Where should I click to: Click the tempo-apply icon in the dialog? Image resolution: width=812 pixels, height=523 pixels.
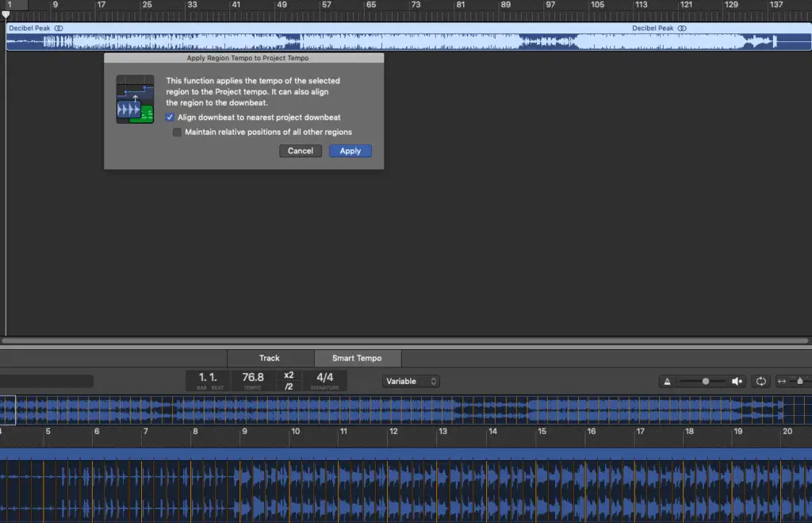click(x=135, y=99)
